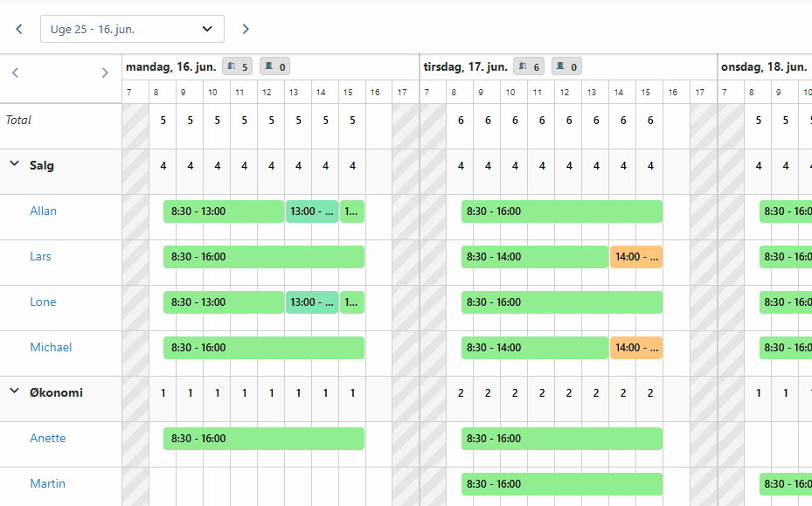Collapse the Økonomi department group
Viewport: 812px width, 506px height.
pyautogui.click(x=14, y=391)
